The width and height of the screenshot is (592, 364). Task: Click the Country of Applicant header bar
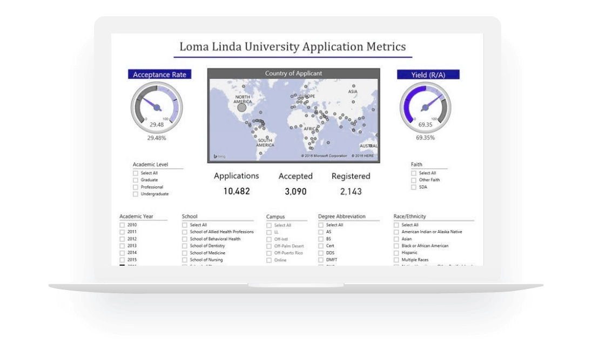pos(294,72)
